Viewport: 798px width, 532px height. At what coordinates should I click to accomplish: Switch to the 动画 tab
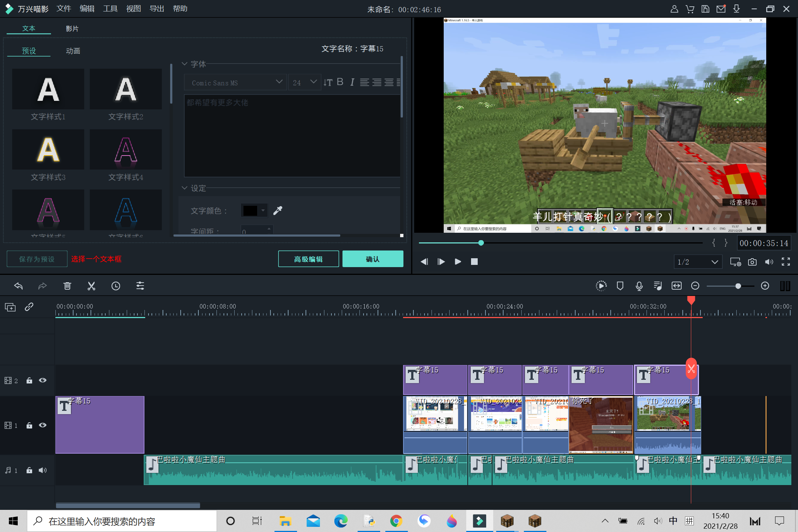[x=73, y=51]
